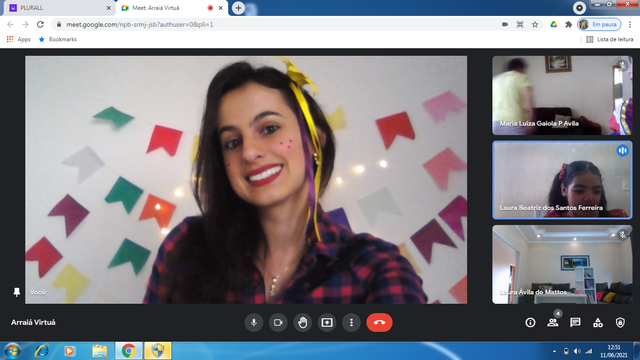Click the shield application in the taskbar
This screenshot has width=640, height=360.
tap(158, 351)
